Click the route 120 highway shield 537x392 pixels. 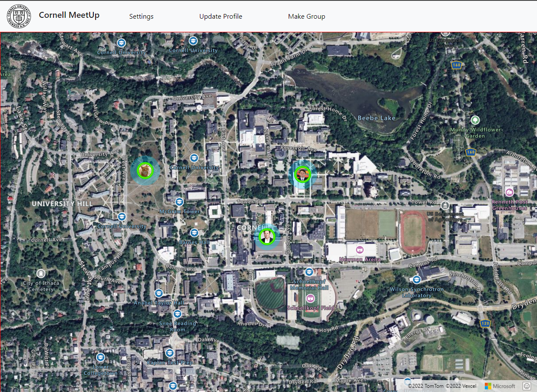coord(485,323)
